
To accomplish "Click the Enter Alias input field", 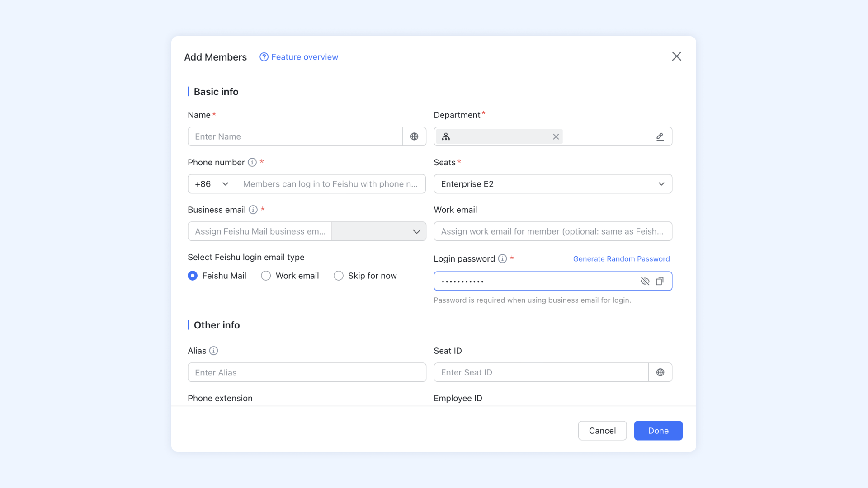I will (x=307, y=372).
